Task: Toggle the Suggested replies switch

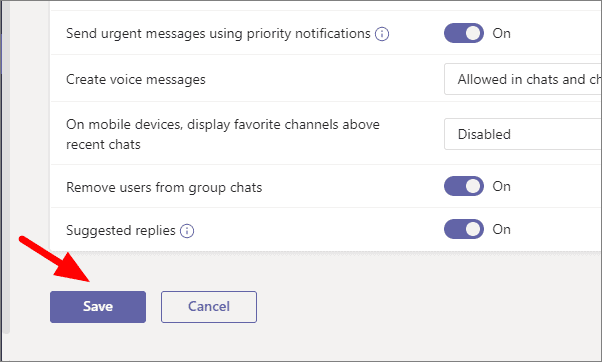Action: point(464,229)
